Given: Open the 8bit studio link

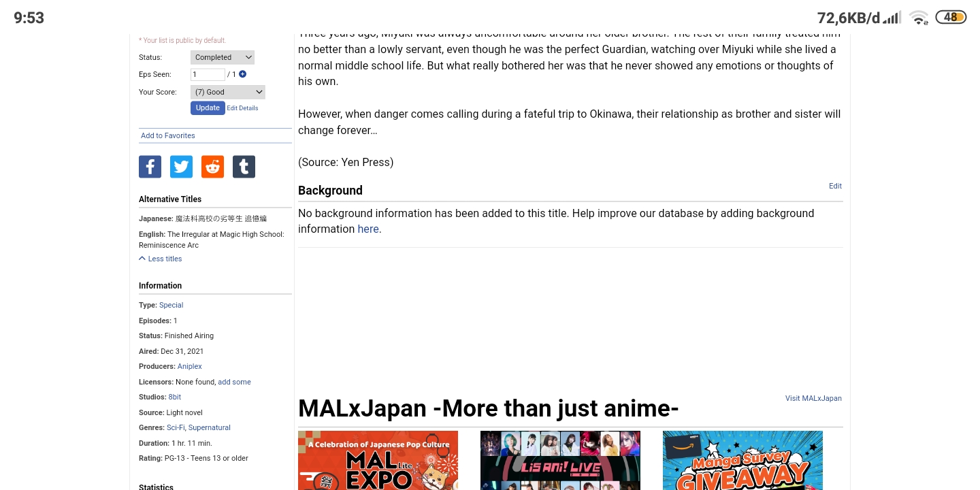Looking at the screenshot, I should (175, 397).
